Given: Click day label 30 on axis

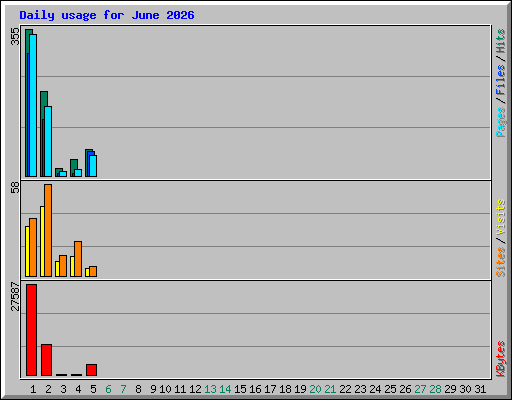Looking at the screenshot, I should tap(465, 389).
